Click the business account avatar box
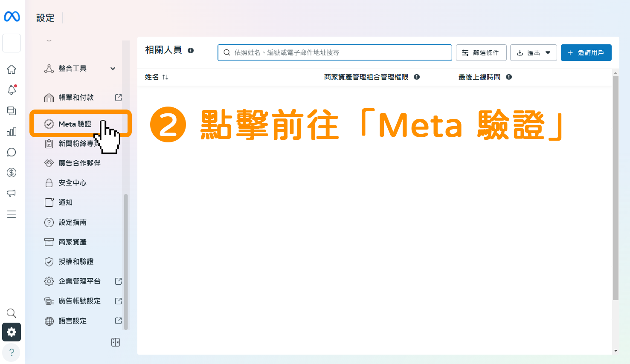 [12, 43]
